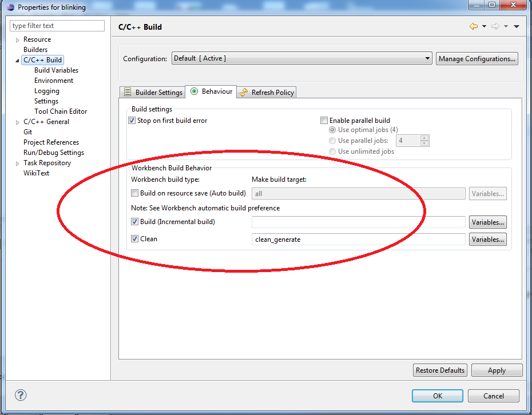Click the Behaviour tab icon
This screenshot has width=532, height=415.
pos(194,91)
